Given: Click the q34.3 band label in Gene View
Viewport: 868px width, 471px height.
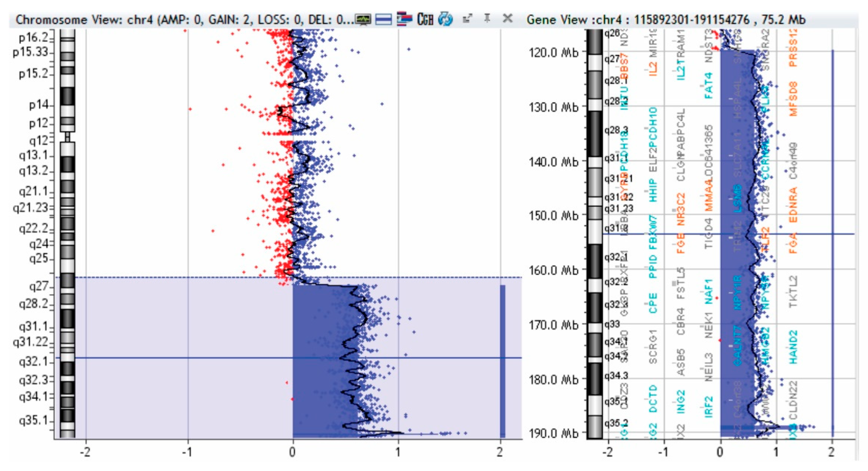Looking at the screenshot, I should pos(616,375).
